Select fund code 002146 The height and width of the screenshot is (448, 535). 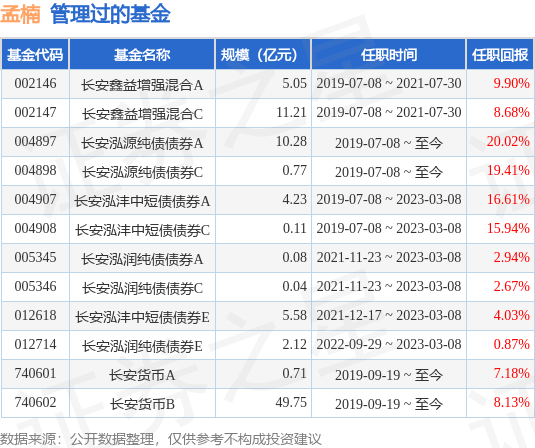click(35, 84)
